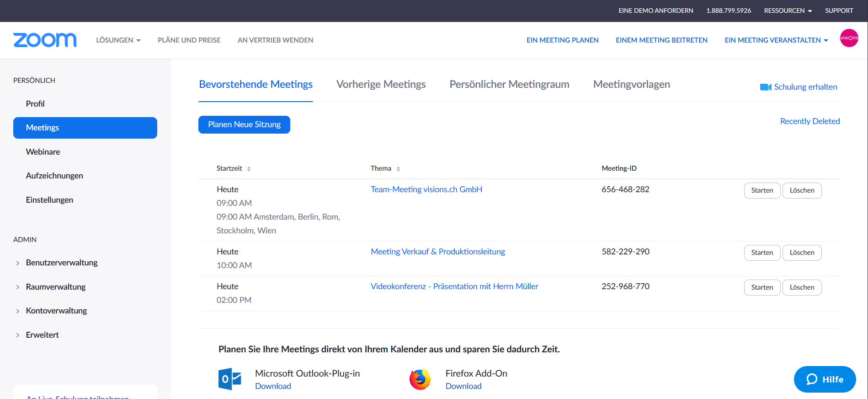Expand Benutzerverwaltung in the admin sidebar
Screen dimensions: 868x399
(18, 263)
